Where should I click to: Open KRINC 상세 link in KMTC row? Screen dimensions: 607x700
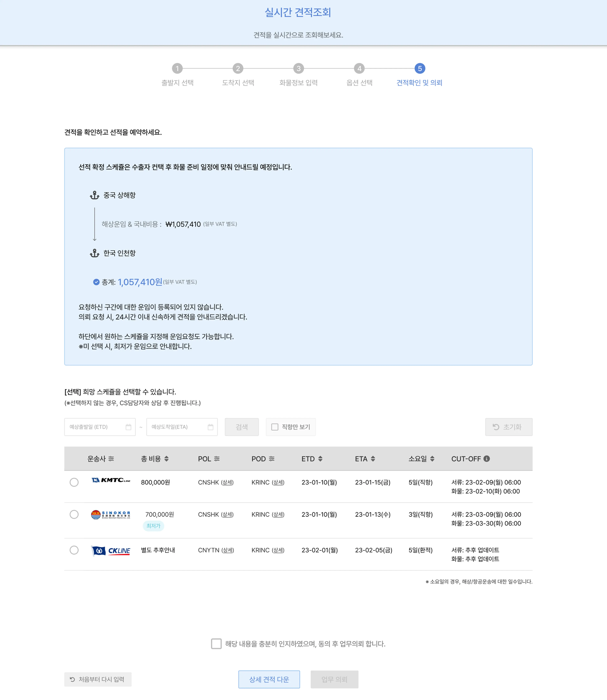(x=278, y=482)
